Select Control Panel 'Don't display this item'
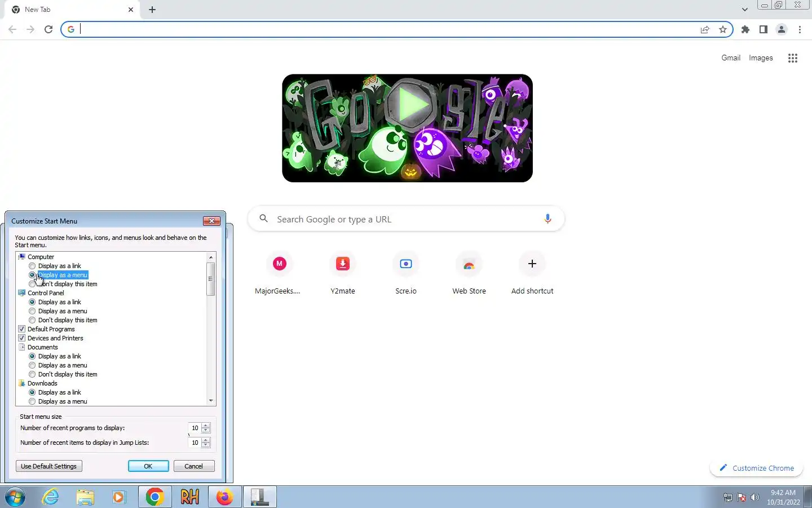 pos(32,320)
